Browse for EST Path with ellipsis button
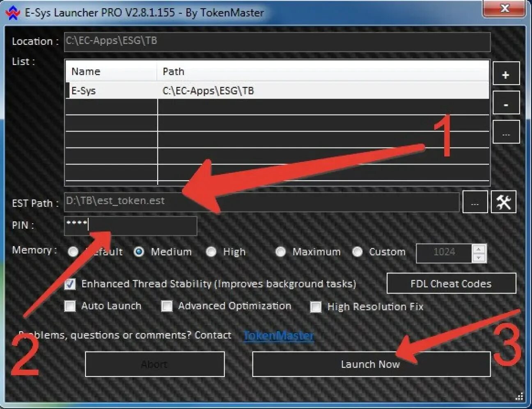Screen dimensions: 532x409 click(475, 202)
